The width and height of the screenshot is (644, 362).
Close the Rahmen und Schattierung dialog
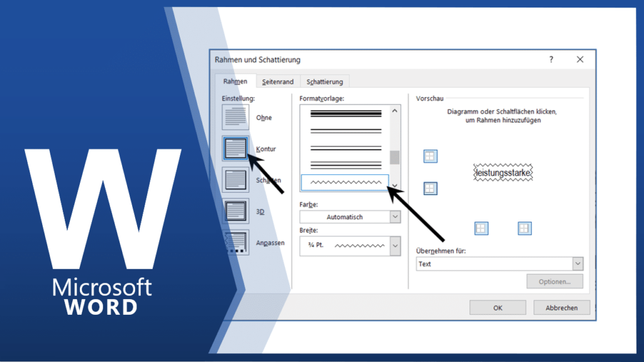(580, 60)
